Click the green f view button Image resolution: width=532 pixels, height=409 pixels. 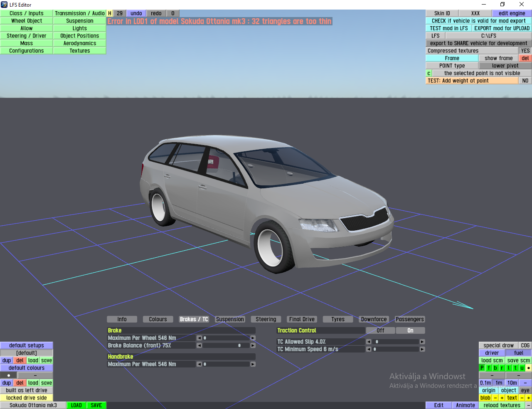489,368
